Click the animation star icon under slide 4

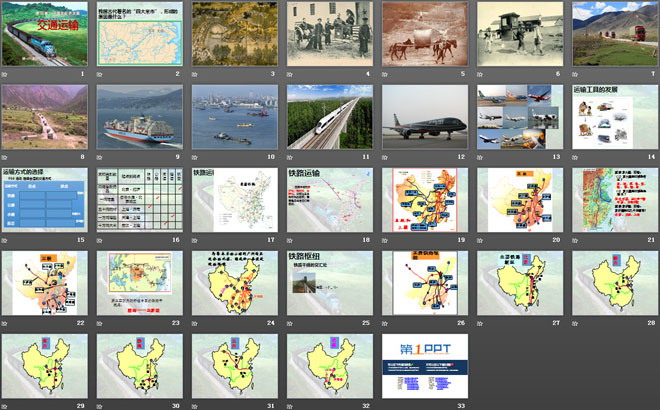290,75
